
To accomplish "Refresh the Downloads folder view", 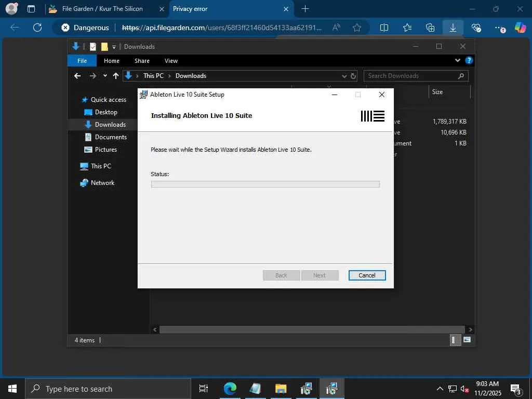I will point(353,76).
